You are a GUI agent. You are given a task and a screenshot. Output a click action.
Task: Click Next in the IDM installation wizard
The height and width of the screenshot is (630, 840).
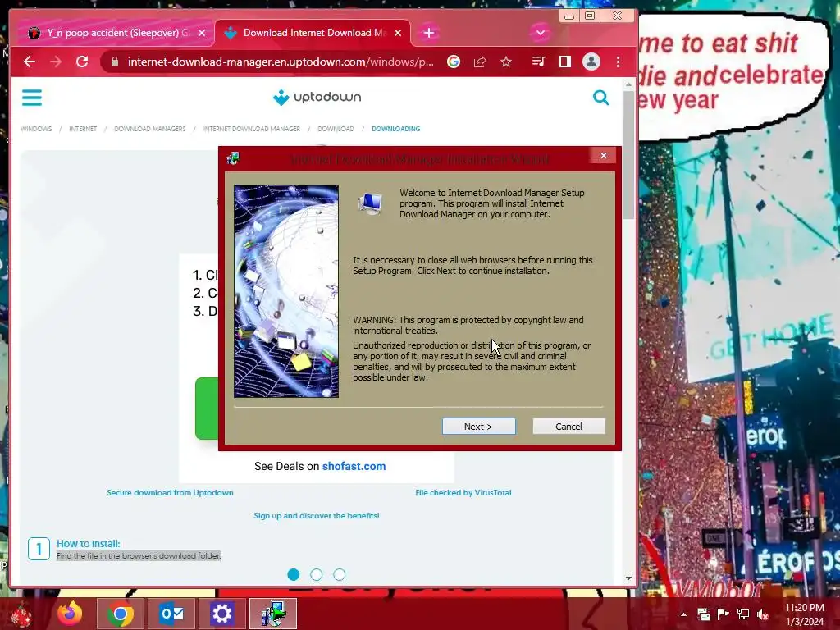point(478,427)
